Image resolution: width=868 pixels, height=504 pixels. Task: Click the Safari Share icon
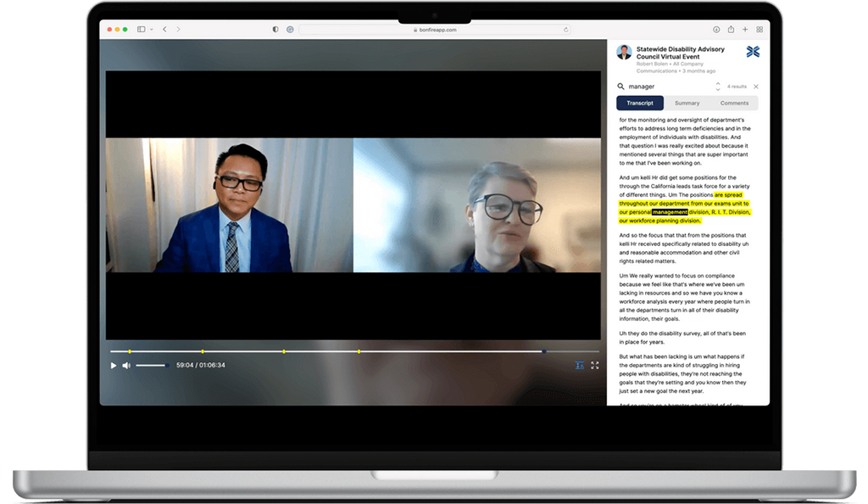[x=731, y=30]
